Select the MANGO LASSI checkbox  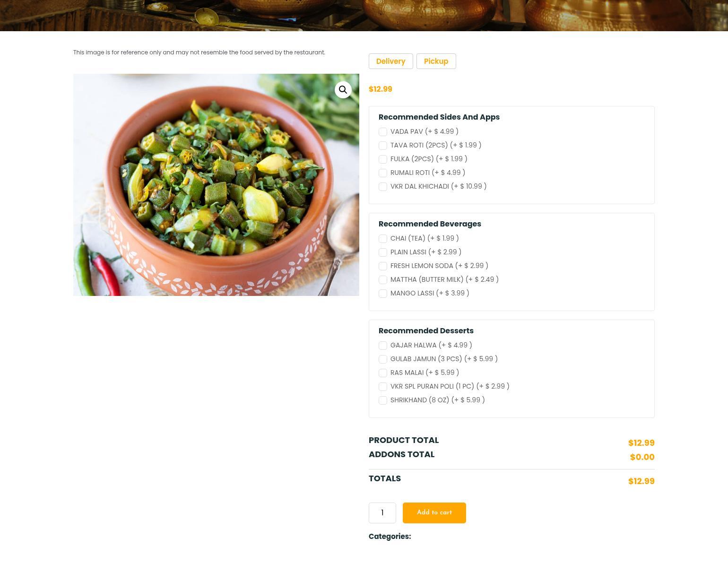(x=383, y=294)
